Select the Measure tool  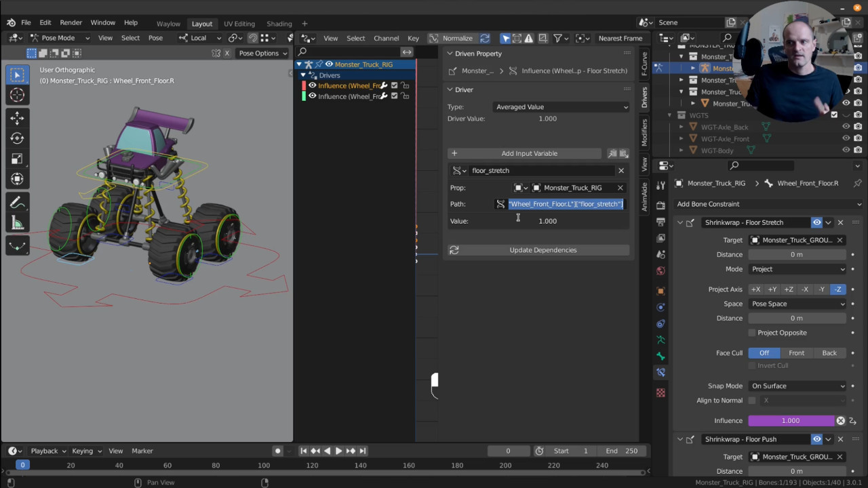[17, 224]
